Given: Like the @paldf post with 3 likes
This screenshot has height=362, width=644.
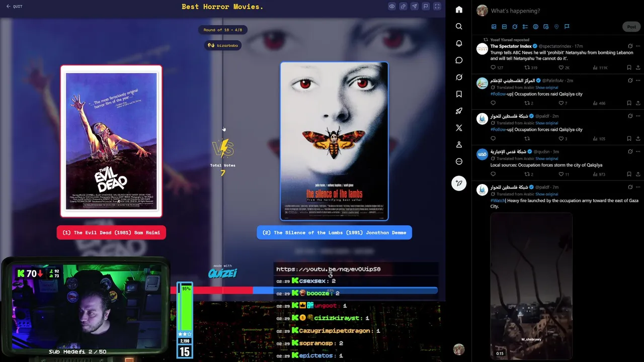Looking at the screenshot, I should click(x=561, y=139).
